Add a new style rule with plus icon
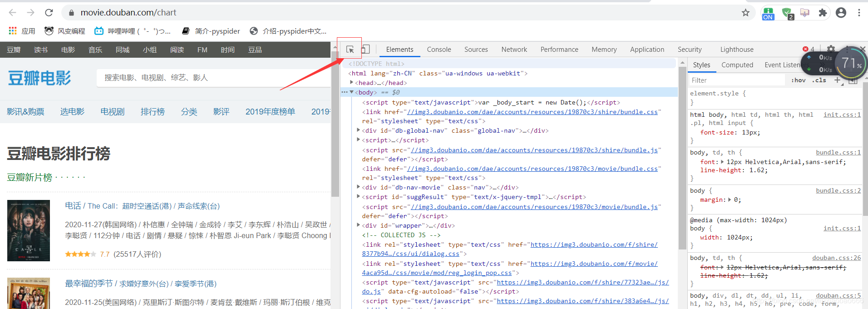Image resolution: width=868 pixels, height=309 pixels. (837, 80)
